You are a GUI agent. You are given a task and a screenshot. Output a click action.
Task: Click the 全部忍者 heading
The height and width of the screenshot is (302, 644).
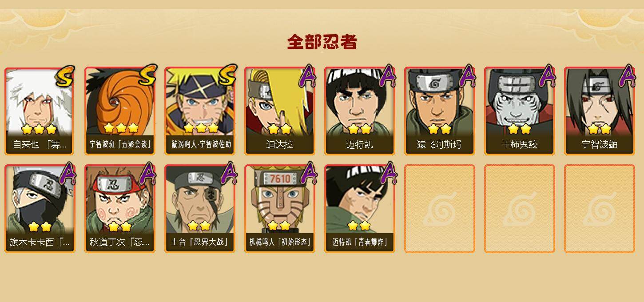[x=322, y=42]
